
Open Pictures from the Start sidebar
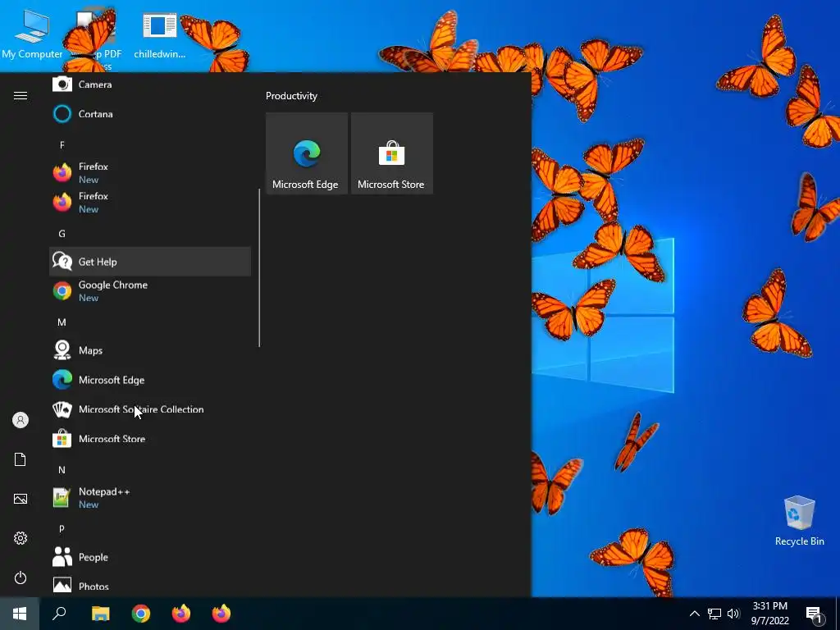tap(21, 499)
